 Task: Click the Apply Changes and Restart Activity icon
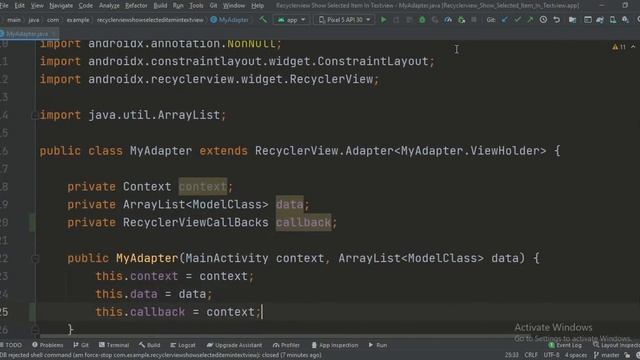396,20
